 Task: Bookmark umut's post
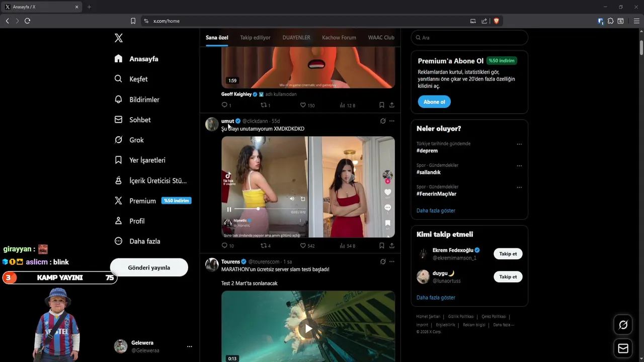click(x=381, y=246)
